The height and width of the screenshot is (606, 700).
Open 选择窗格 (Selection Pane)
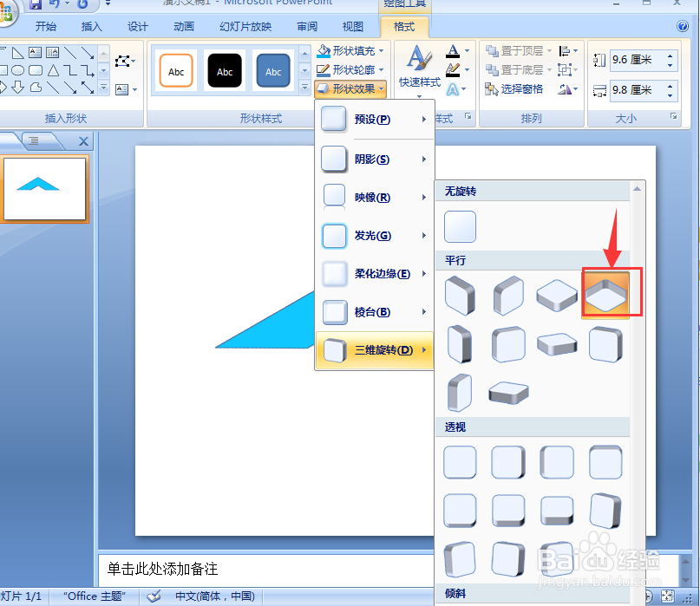tap(514, 89)
